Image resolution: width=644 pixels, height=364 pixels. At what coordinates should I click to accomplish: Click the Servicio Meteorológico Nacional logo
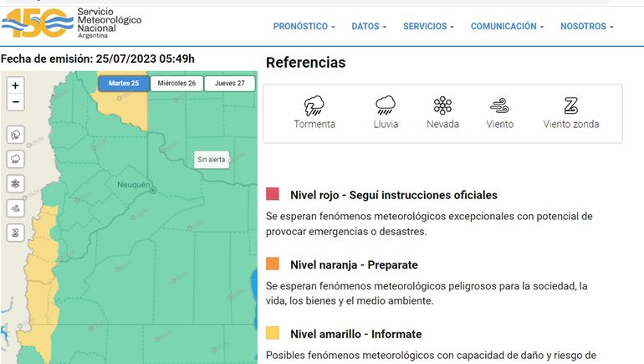point(72,24)
